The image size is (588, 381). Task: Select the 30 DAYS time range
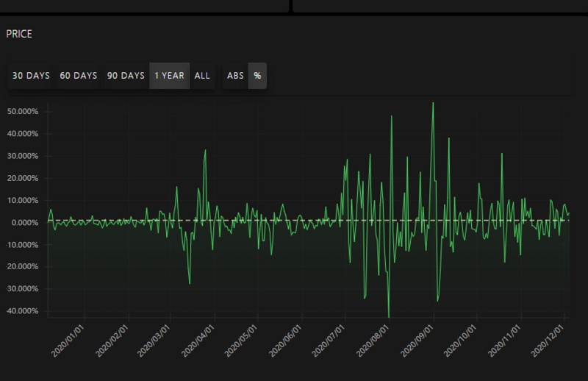pyautogui.click(x=31, y=76)
